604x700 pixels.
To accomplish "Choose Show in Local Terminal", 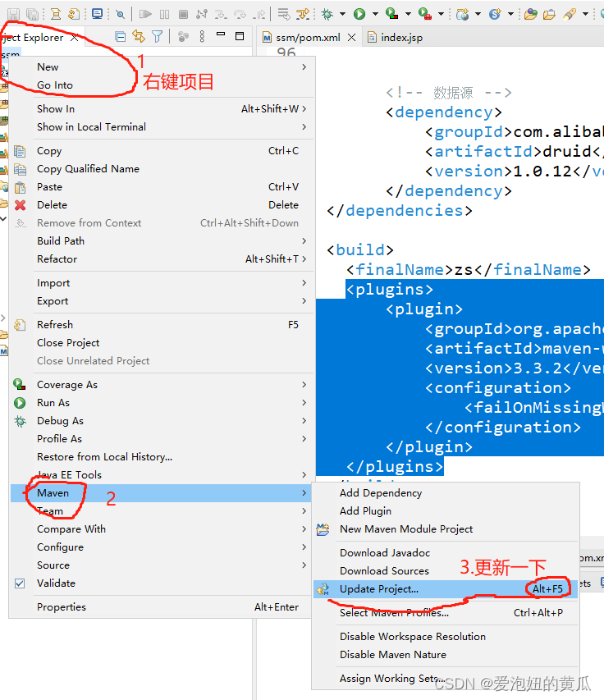I will click(162, 126).
